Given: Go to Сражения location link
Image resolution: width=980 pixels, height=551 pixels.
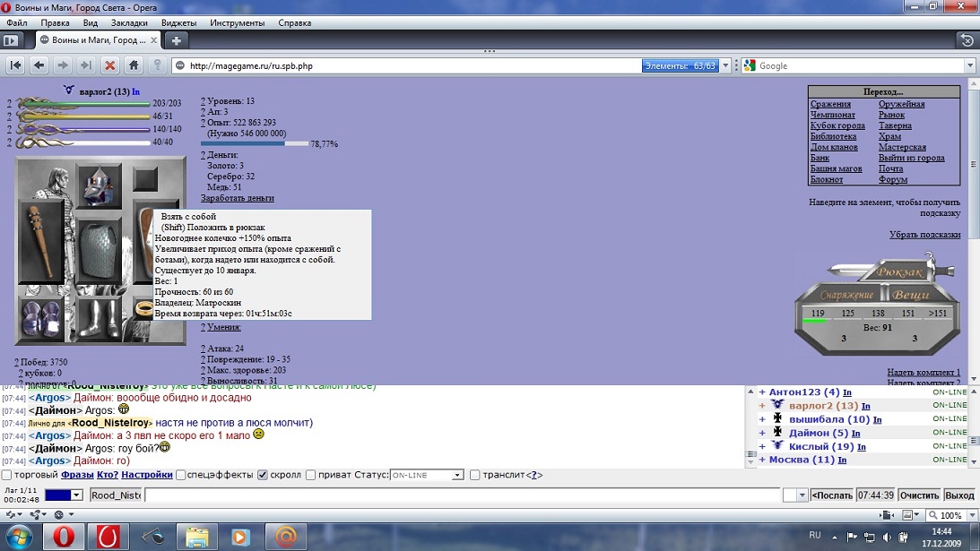Looking at the screenshot, I should click(x=830, y=104).
